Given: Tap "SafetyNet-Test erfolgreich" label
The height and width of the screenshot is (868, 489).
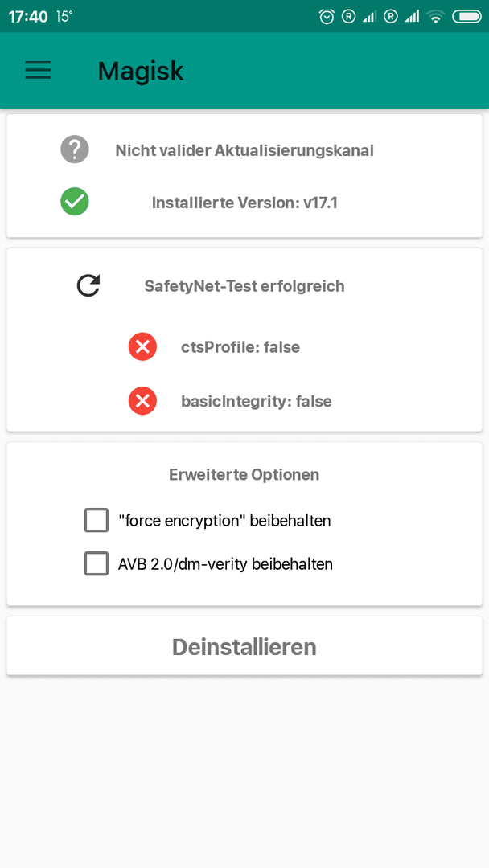Looking at the screenshot, I should click(244, 286).
